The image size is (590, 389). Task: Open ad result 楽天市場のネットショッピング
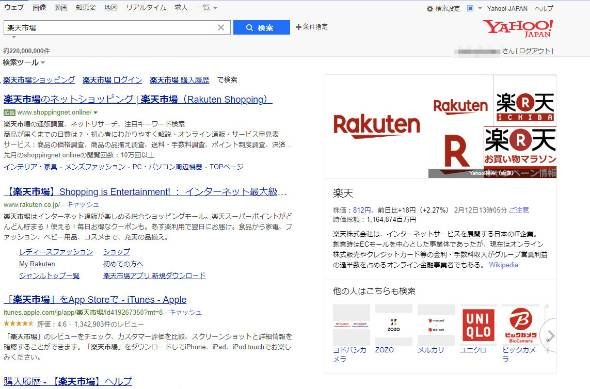coord(138,99)
